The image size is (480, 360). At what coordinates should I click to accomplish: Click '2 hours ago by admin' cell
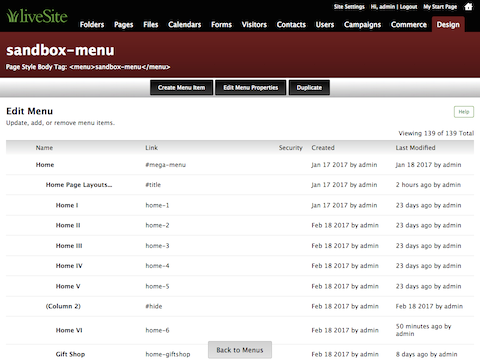pos(428,185)
